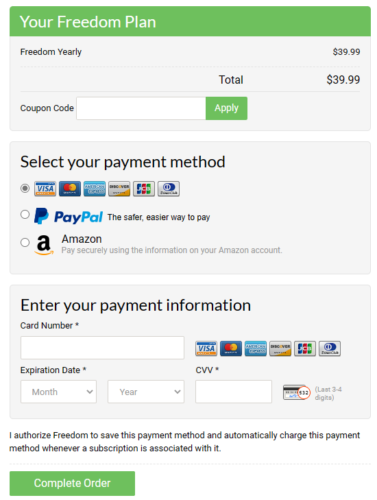Click the CVV card hint image
Screen dimensions: 377x500
(296, 392)
